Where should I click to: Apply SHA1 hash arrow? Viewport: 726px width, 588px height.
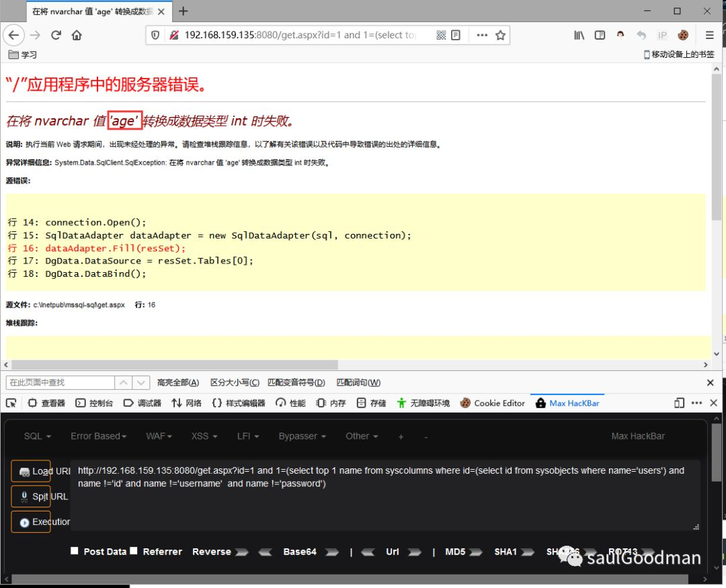pos(528,552)
